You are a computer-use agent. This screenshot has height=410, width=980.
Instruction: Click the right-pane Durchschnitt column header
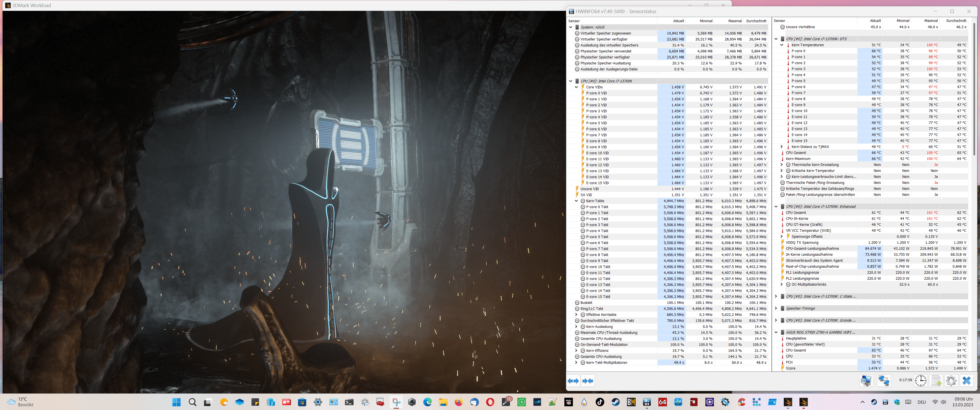tap(954, 21)
